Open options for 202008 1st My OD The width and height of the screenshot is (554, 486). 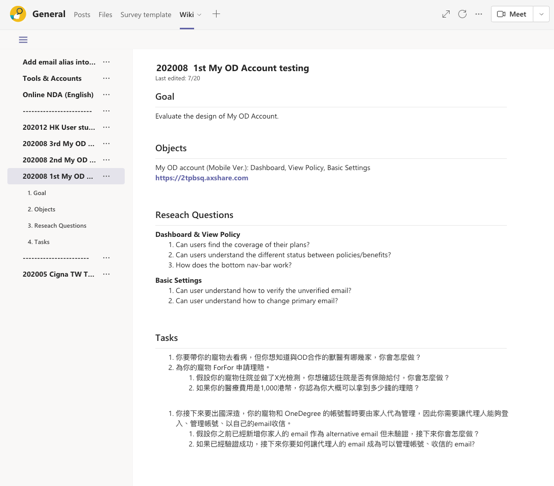tap(106, 176)
